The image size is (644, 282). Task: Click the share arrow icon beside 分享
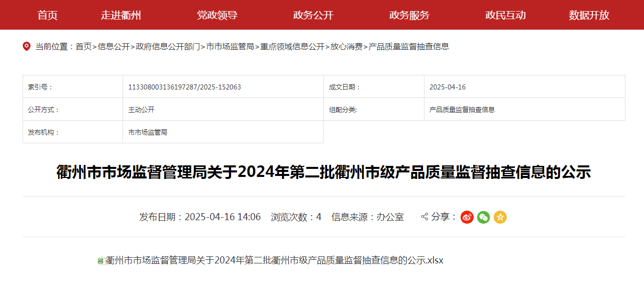point(424,217)
